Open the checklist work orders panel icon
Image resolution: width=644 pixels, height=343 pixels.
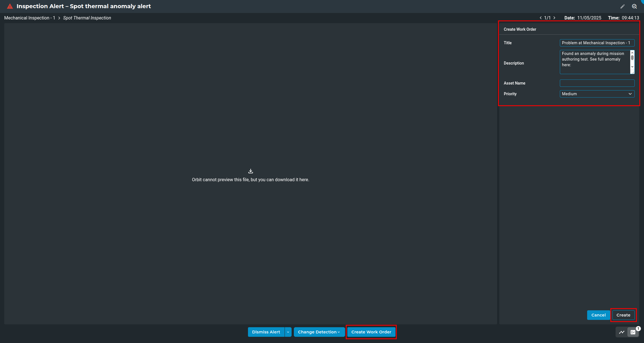point(633,332)
